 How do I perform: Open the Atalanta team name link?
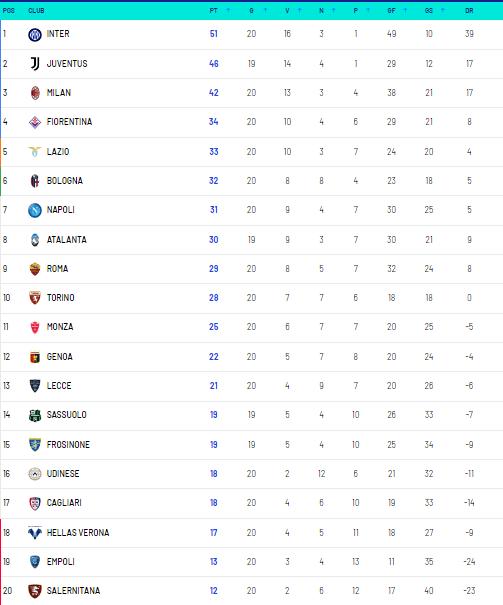pyautogui.click(x=67, y=240)
